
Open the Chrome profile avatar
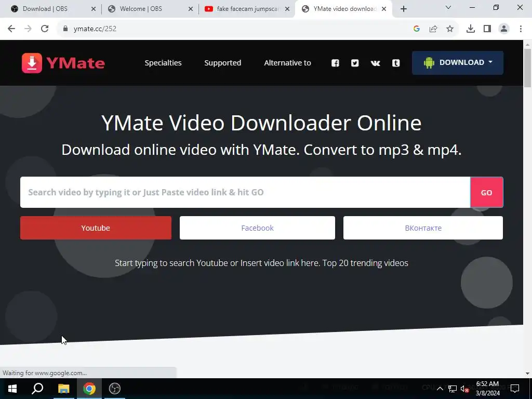(504, 29)
